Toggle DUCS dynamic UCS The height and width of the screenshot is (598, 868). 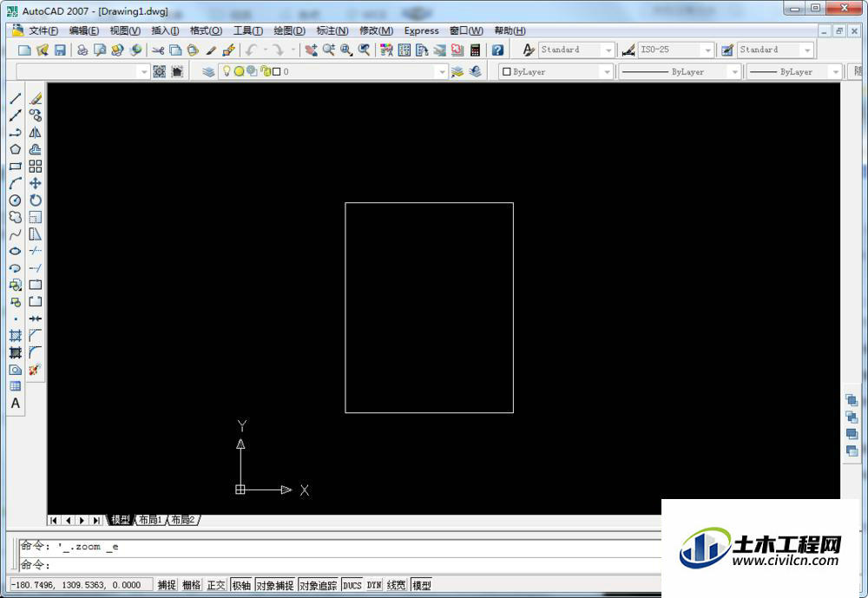tap(352, 585)
